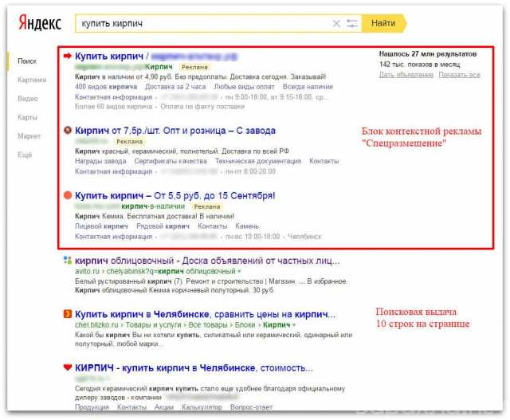510x420 pixels.
Task: Click 'Нашлось 27 млн результатов' text
Action: coord(428,54)
